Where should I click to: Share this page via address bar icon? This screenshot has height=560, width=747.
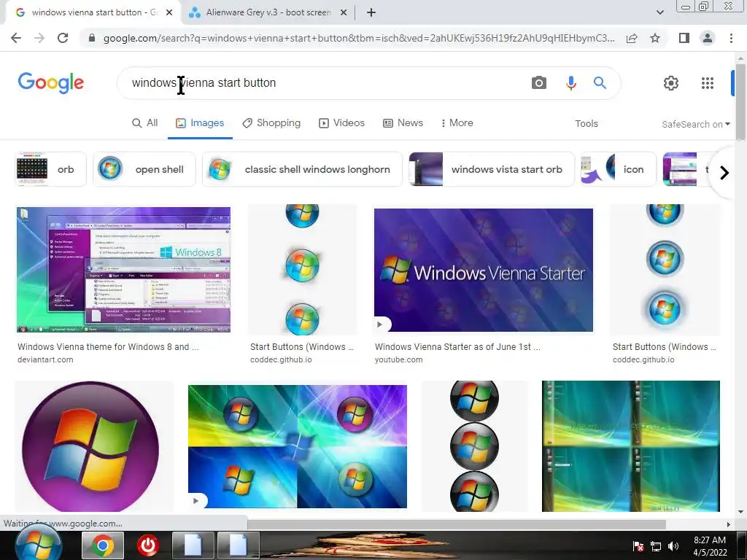pos(632,38)
